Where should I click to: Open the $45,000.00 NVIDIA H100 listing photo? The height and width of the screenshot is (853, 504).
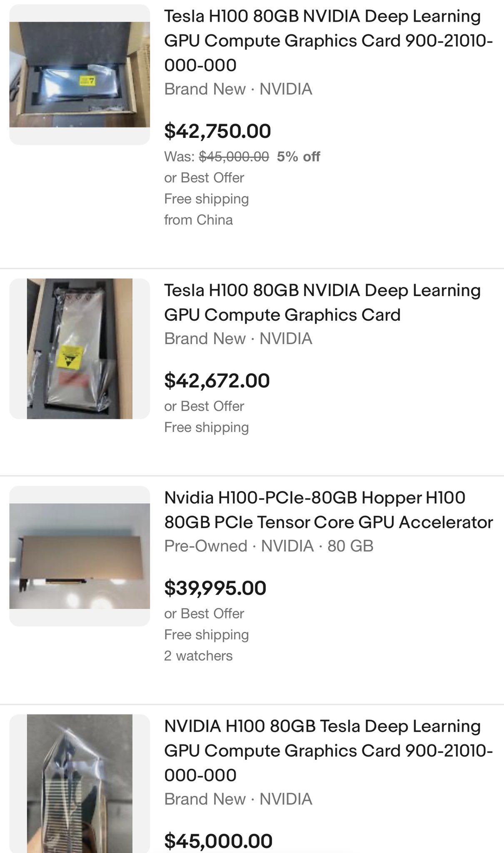[x=80, y=783]
